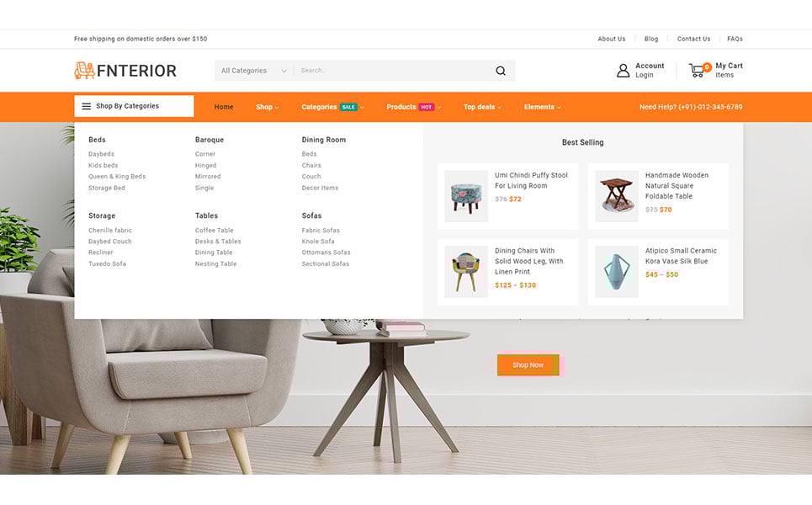812x505 pixels.
Task: Click the Shop Now button
Action: point(528,365)
